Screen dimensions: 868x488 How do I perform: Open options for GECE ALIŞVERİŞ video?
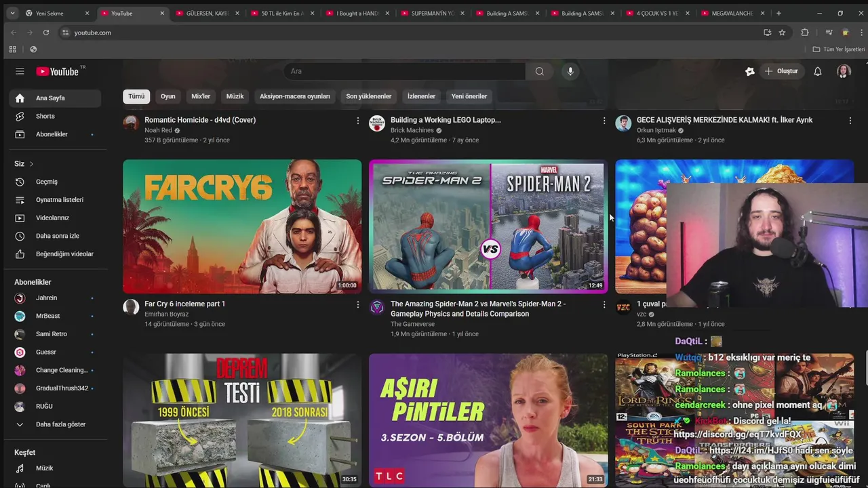850,121
